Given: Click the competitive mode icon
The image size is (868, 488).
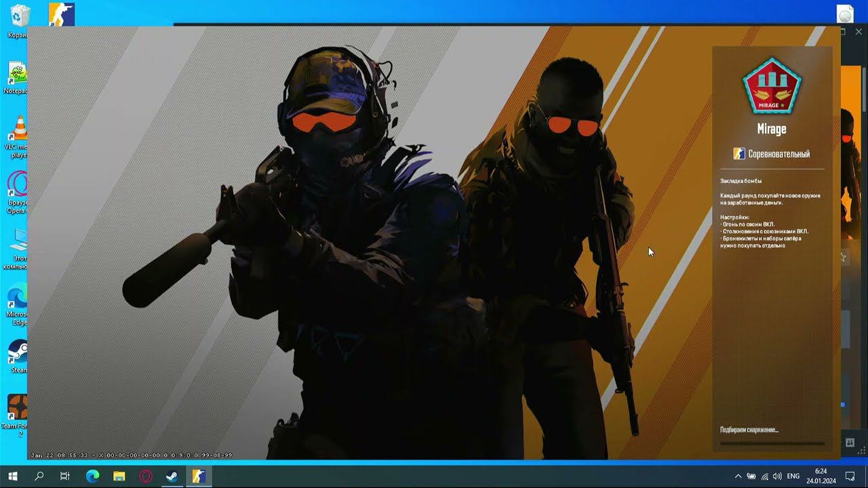Looking at the screenshot, I should [739, 154].
